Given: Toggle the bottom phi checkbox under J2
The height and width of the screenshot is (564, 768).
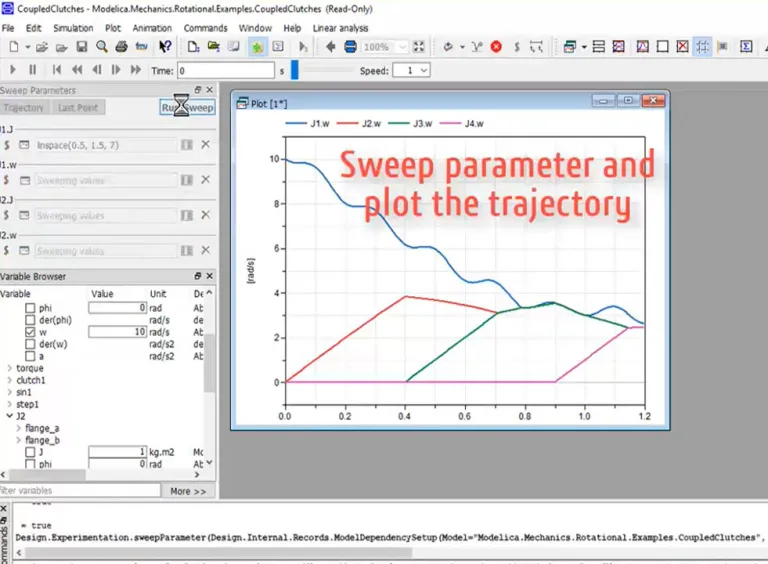Looking at the screenshot, I should (x=30, y=464).
